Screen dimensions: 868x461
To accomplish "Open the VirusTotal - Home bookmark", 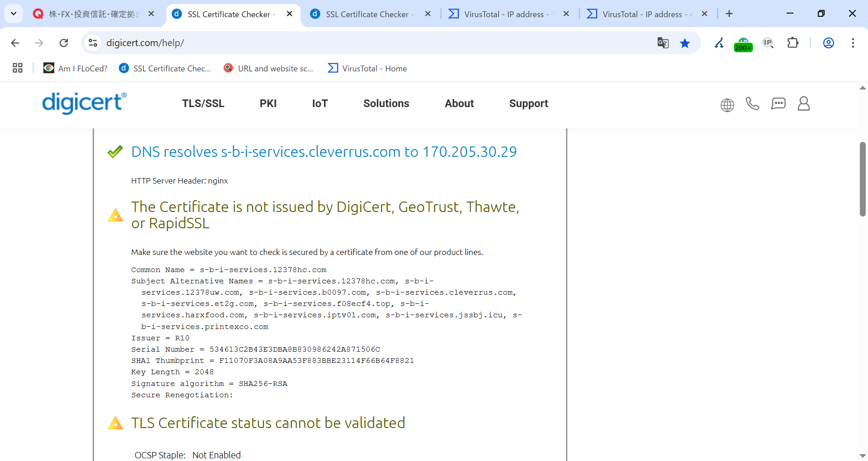I will click(368, 68).
